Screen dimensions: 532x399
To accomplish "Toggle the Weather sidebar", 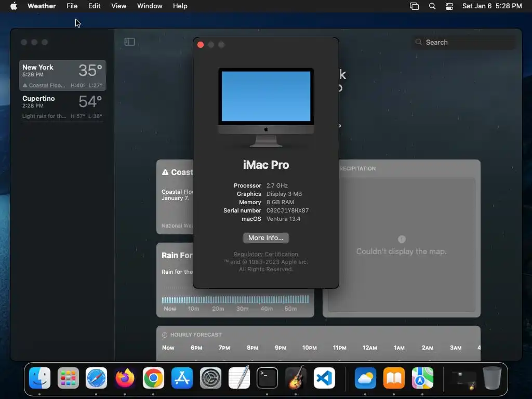I will (x=129, y=42).
